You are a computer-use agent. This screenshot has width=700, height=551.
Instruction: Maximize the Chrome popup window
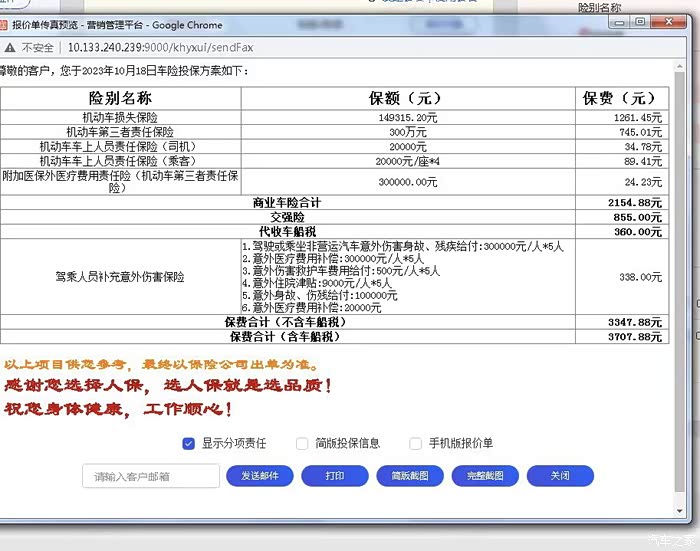click(641, 20)
